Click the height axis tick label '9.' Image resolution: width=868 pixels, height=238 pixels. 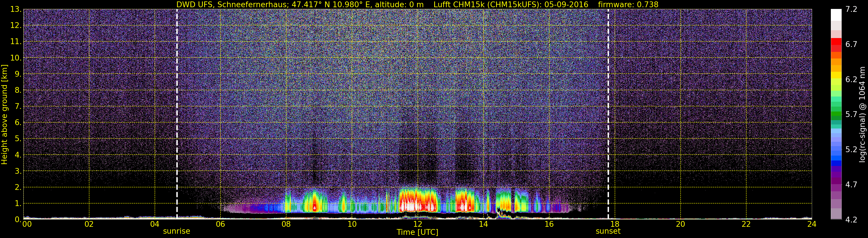(18, 74)
